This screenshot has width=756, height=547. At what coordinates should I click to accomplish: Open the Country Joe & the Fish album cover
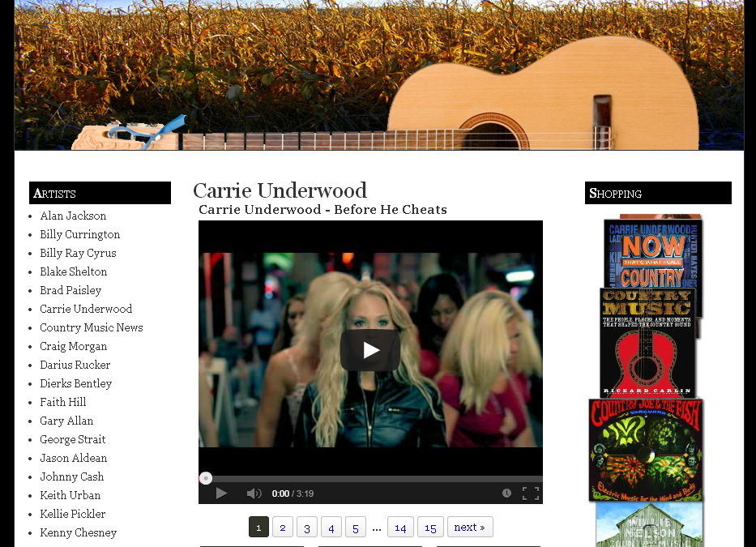tap(646, 450)
